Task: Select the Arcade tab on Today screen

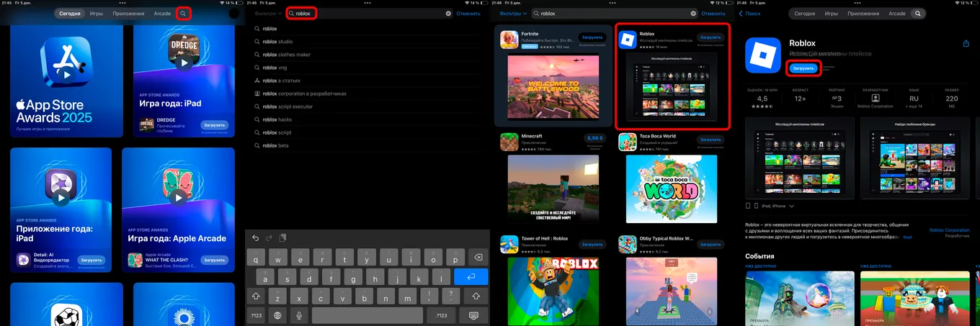Action: [x=162, y=14]
